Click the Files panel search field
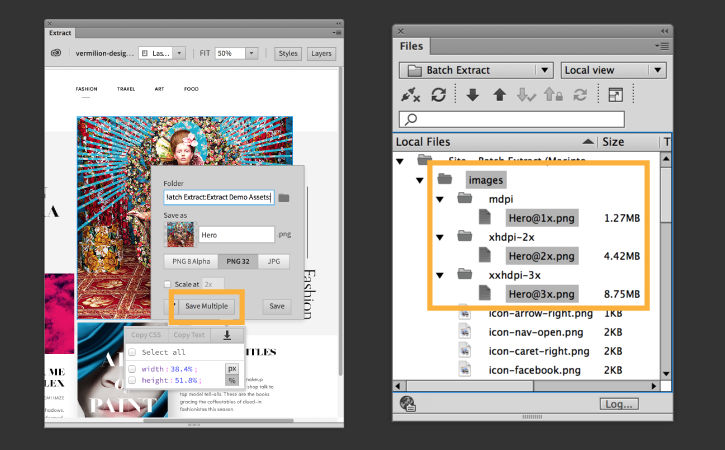 [512, 119]
